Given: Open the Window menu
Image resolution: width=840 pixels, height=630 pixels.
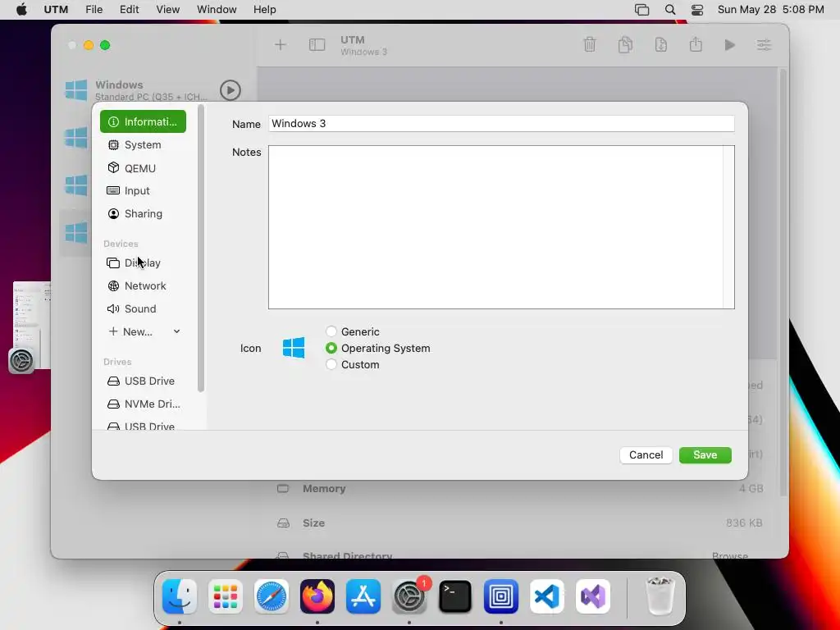Looking at the screenshot, I should (217, 10).
